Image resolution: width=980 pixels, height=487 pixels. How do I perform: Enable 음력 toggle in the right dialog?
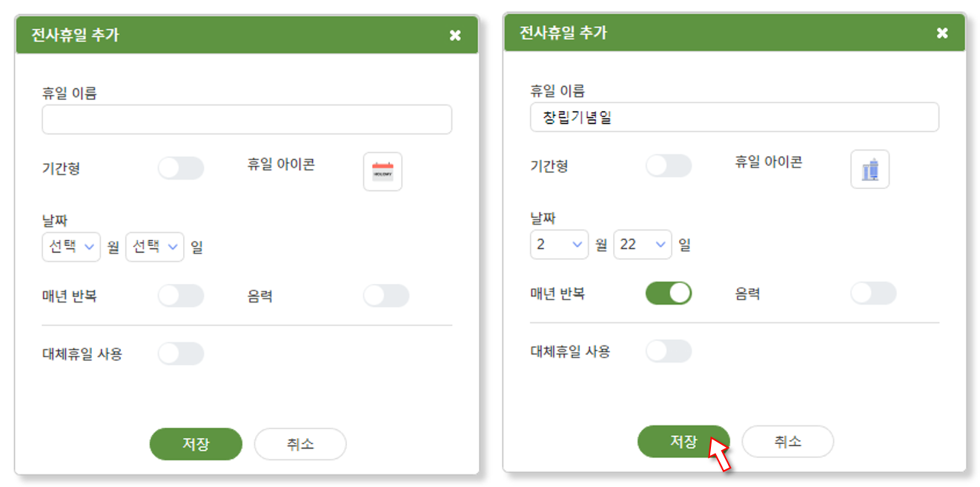873,293
